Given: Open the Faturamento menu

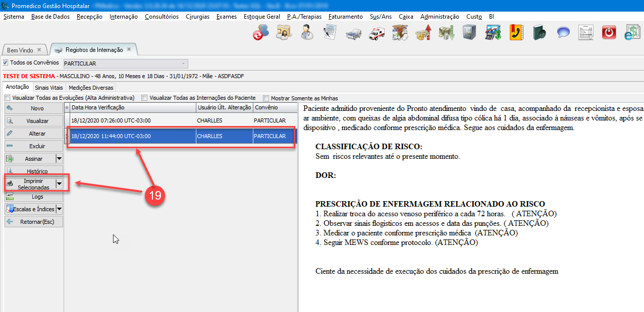Looking at the screenshot, I should [345, 17].
